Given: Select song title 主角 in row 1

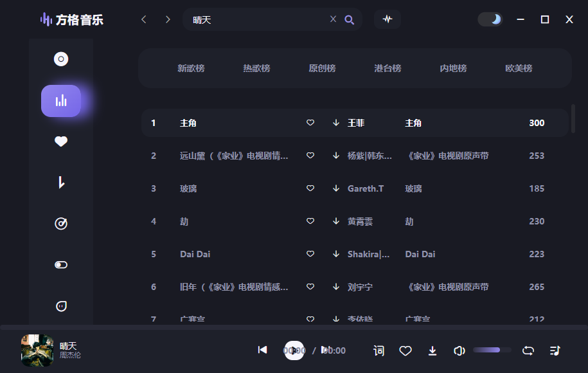Looking at the screenshot, I should (188, 123).
